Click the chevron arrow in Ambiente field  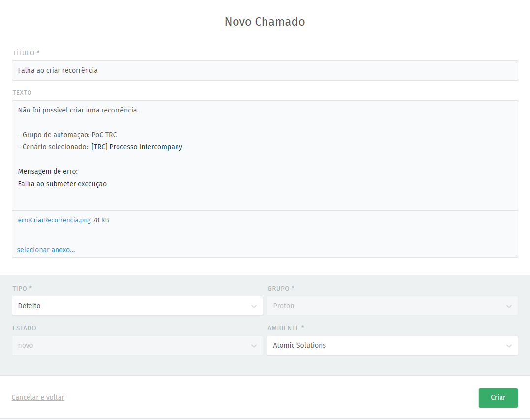[509, 346]
